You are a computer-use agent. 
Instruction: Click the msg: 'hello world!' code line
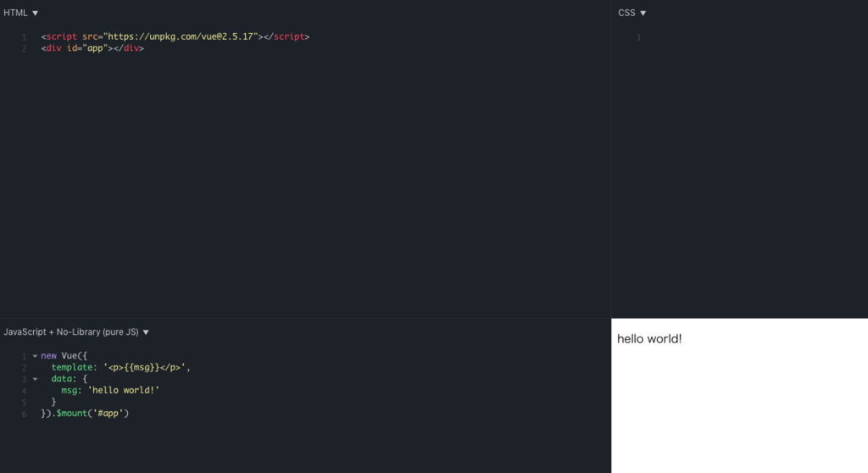pyautogui.click(x=110, y=391)
